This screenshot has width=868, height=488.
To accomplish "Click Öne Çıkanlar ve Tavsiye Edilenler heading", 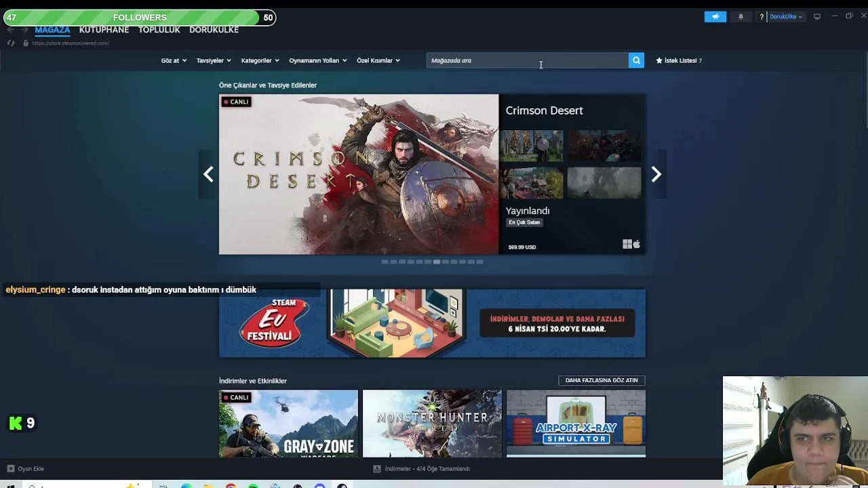I will (268, 85).
